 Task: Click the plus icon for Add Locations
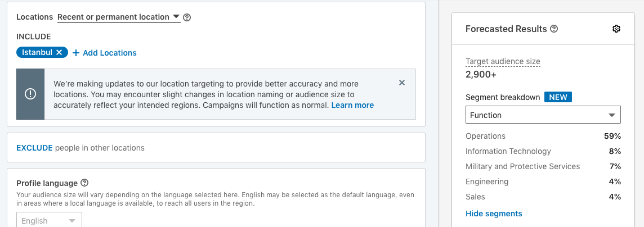point(76,53)
